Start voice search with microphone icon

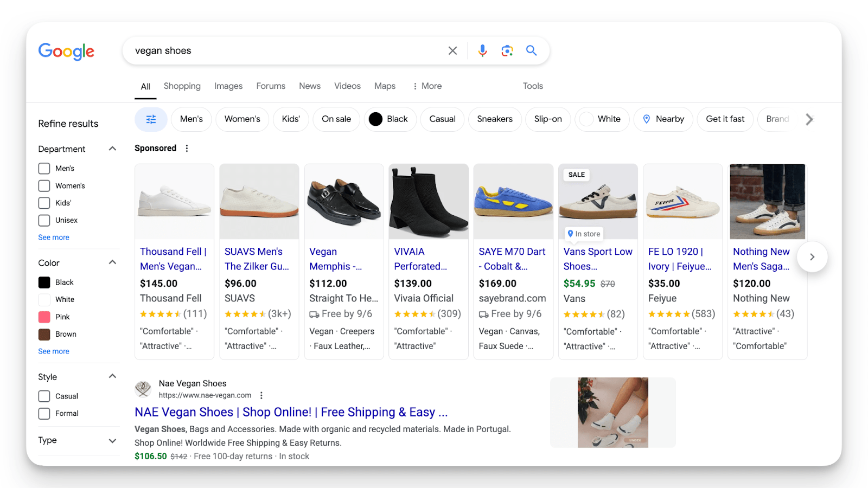(482, 50)
